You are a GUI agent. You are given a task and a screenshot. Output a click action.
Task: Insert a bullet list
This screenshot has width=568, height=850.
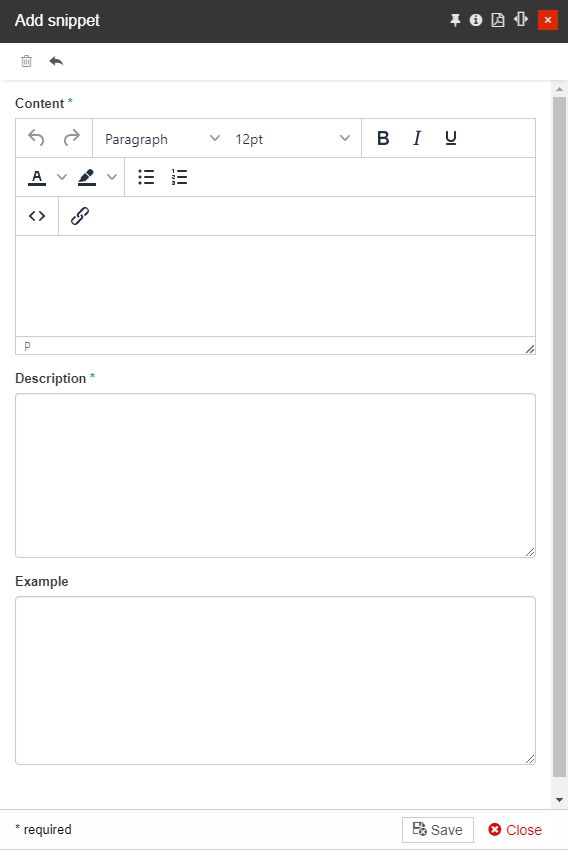146,177
